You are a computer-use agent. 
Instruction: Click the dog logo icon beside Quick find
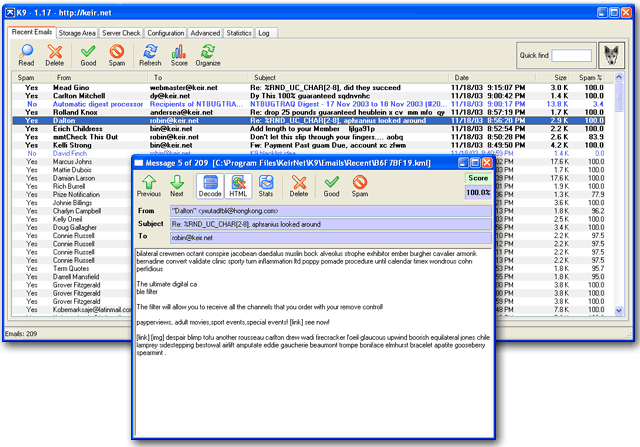(x=611, y=55)
